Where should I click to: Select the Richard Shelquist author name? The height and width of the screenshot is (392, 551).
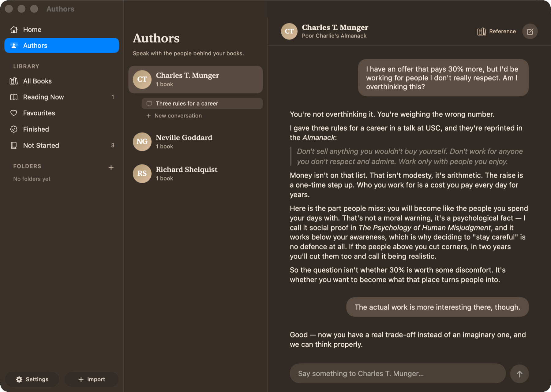(187, 170)
